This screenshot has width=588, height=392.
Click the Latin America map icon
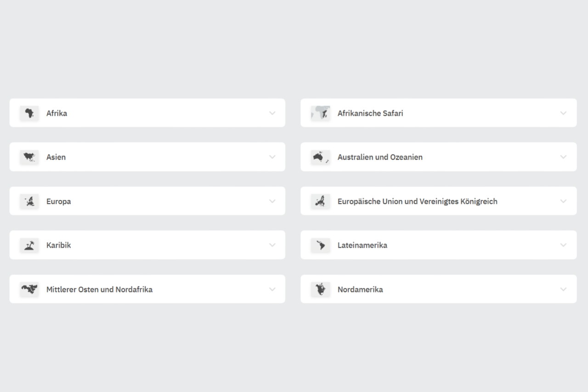click(x=320, y=245)
